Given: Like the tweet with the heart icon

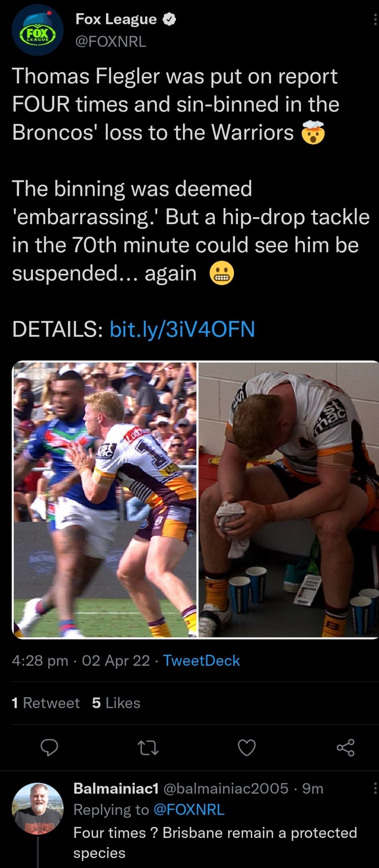Looking at the screenshot, I should pos(247,747).
